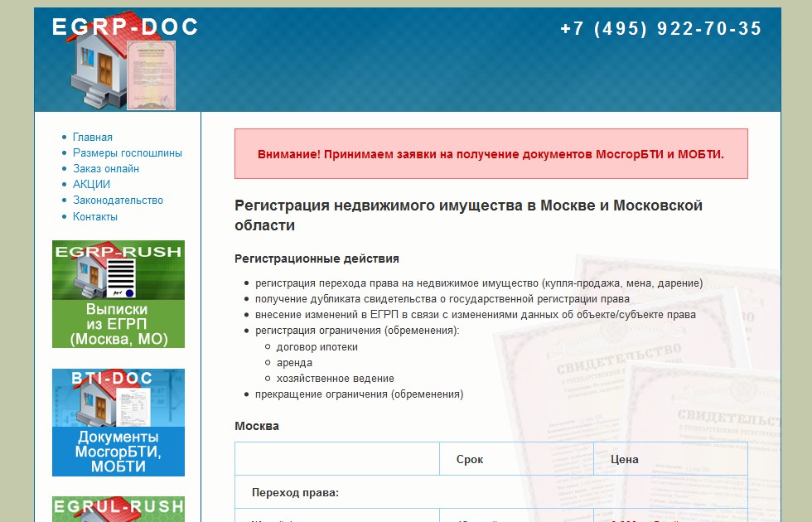Click the Регистрационные действия subheading

point(317,259)
